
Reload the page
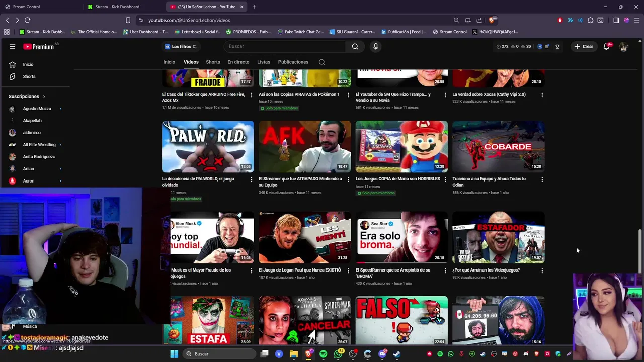[27, 20]
